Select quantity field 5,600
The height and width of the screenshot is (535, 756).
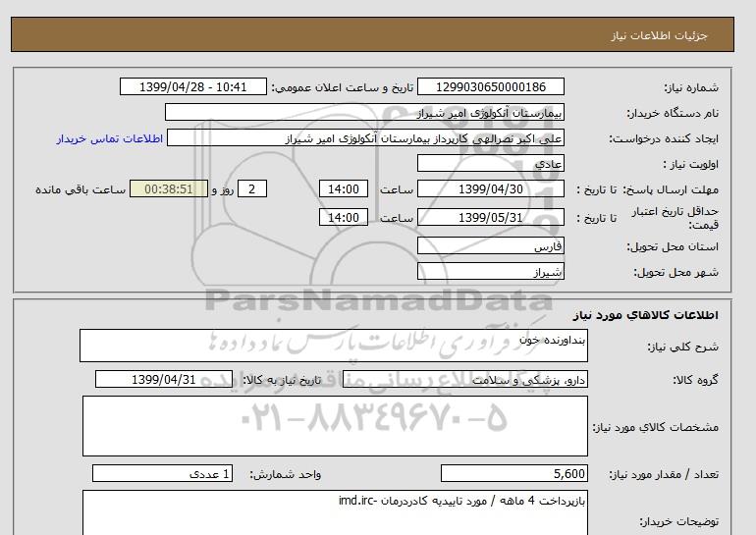[513, 474]
